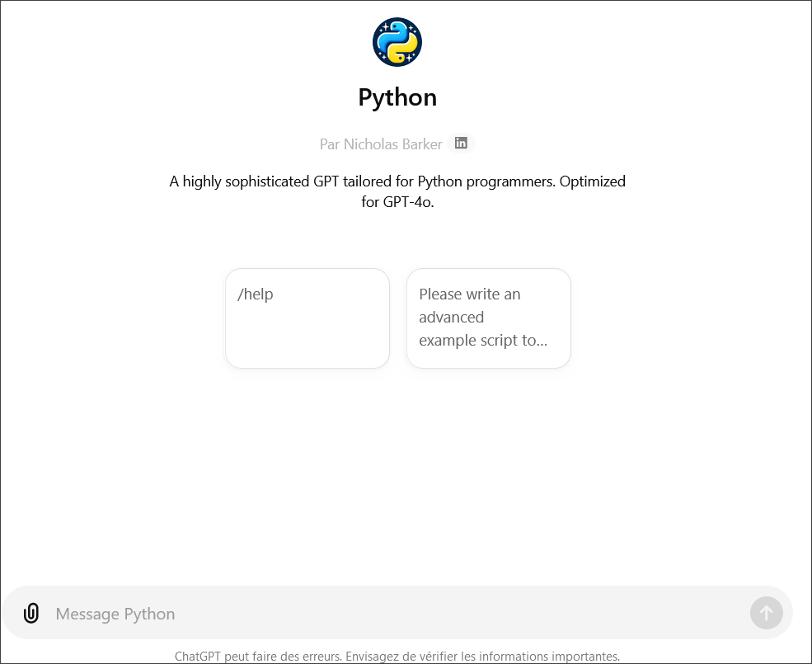Tap the LinkedIn badge beside the author name
812x664 pixels.
click(x=461, y=143)
